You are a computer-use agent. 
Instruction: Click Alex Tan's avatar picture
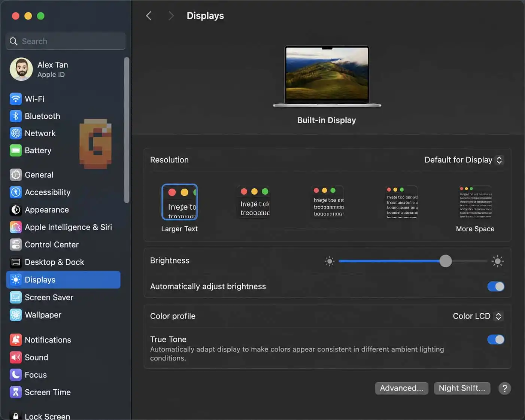click(21, 69)
